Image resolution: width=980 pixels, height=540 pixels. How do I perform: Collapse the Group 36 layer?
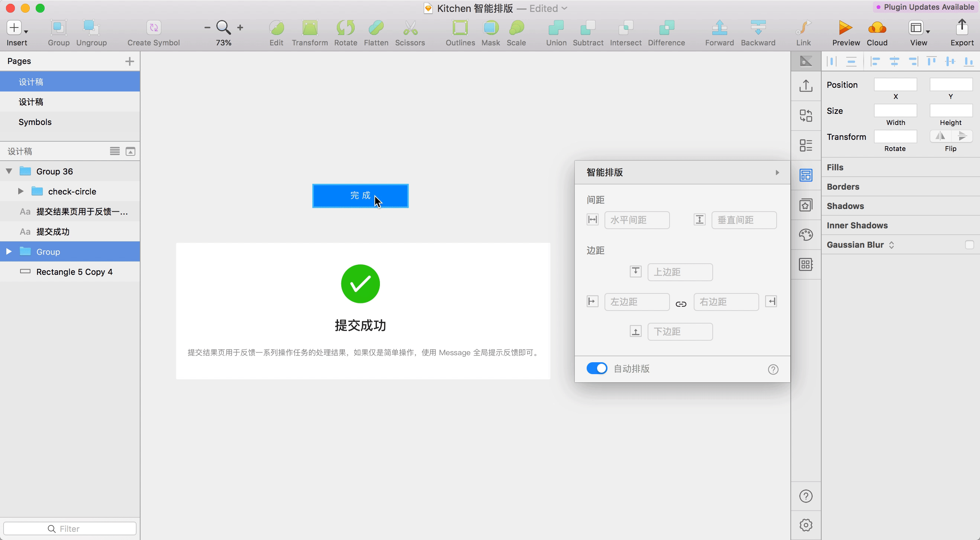click(x=9, y=171)
